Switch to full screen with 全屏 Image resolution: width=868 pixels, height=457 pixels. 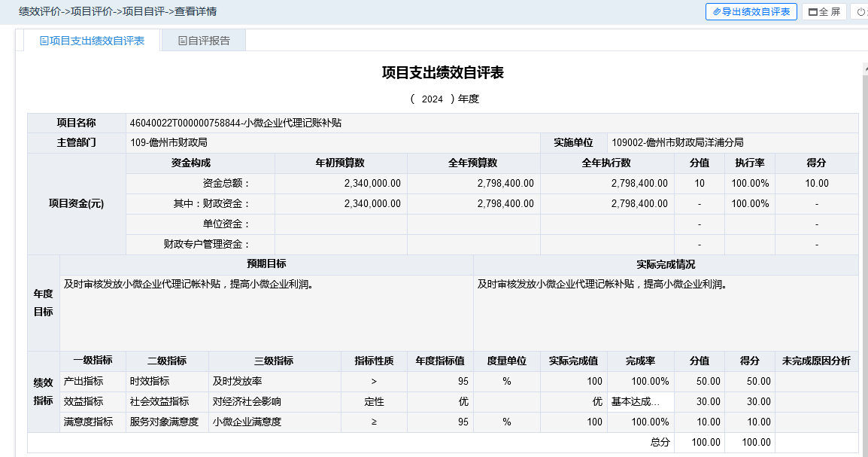(824, 12)
